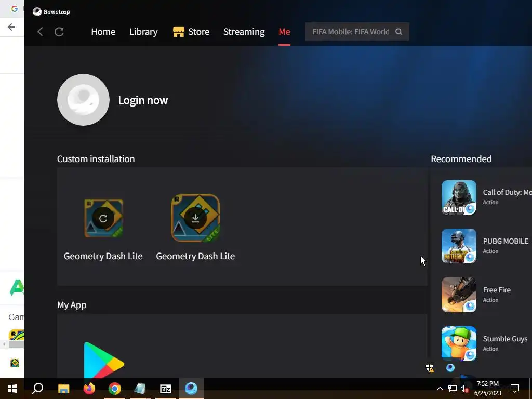532x399 pixels.
Task: Click the My App heading
Action: tap(72, 305)
